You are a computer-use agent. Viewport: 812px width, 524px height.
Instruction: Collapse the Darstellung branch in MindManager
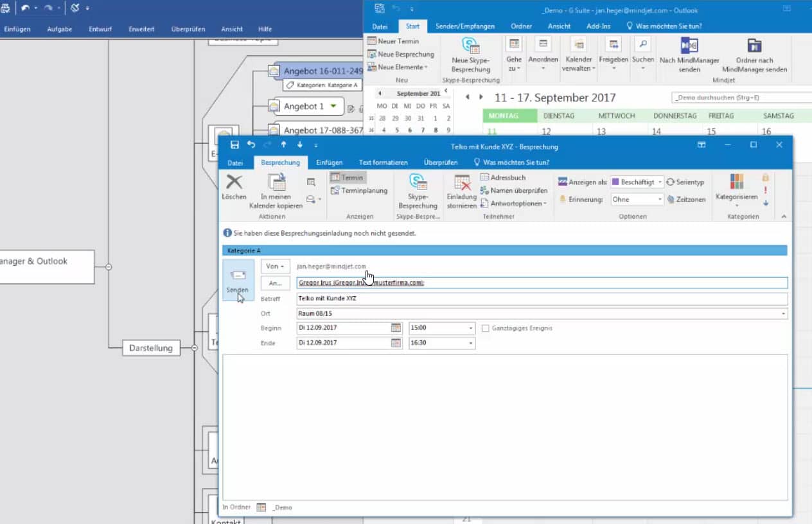pos(194,347)
